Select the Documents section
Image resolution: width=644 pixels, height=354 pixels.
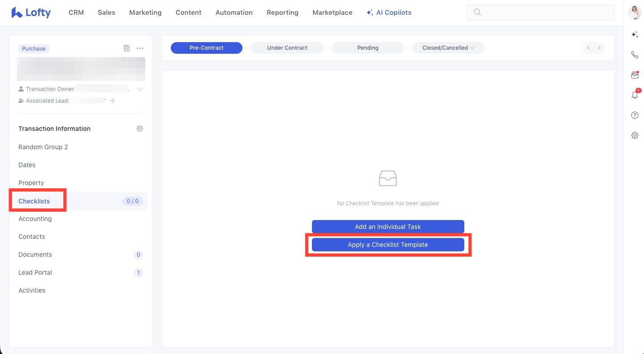(x=35, y=255)
